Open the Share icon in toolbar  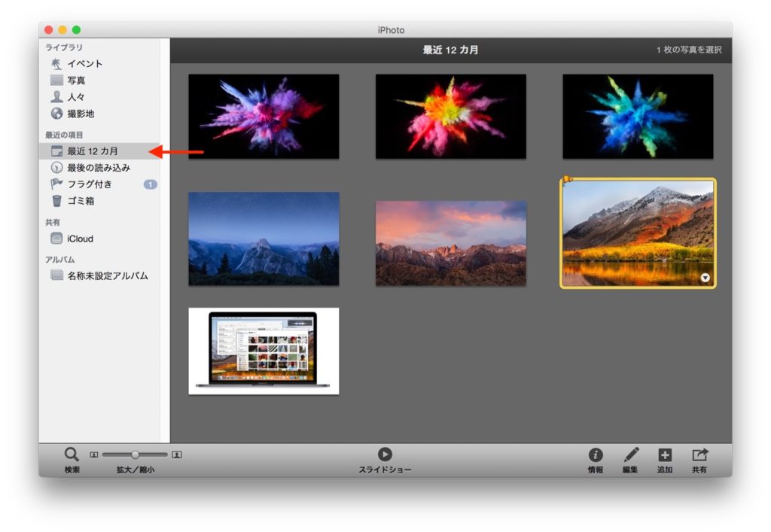tap(699, 454)
